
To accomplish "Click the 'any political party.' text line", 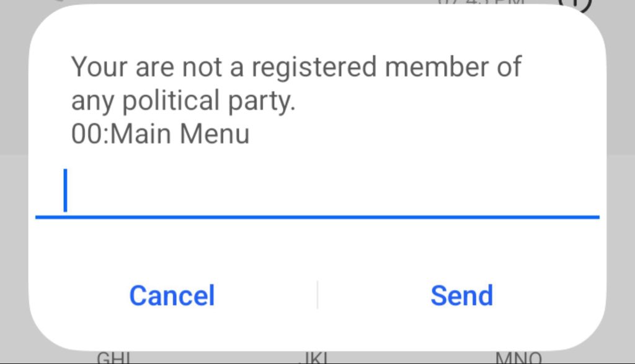I will 184,100.
